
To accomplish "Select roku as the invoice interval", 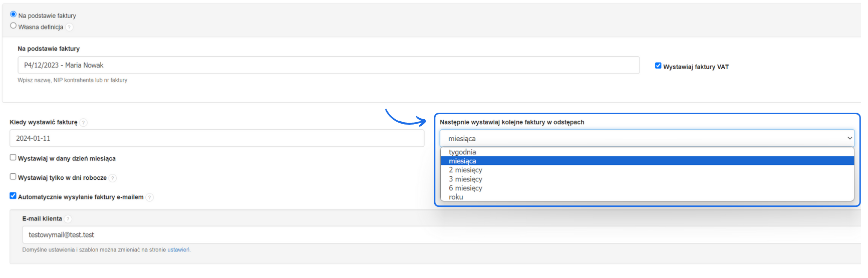I will 456,197.
